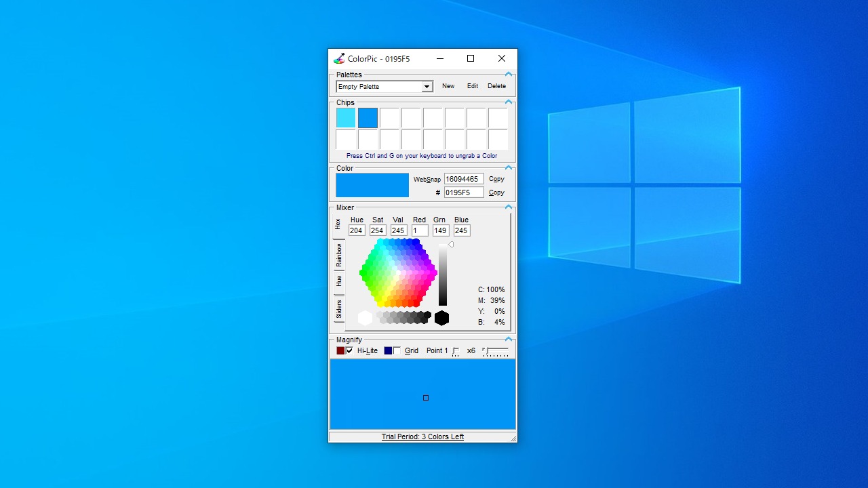
Task: Click the ColorPic app icon in title bar
Action: (x=339, y=58)
